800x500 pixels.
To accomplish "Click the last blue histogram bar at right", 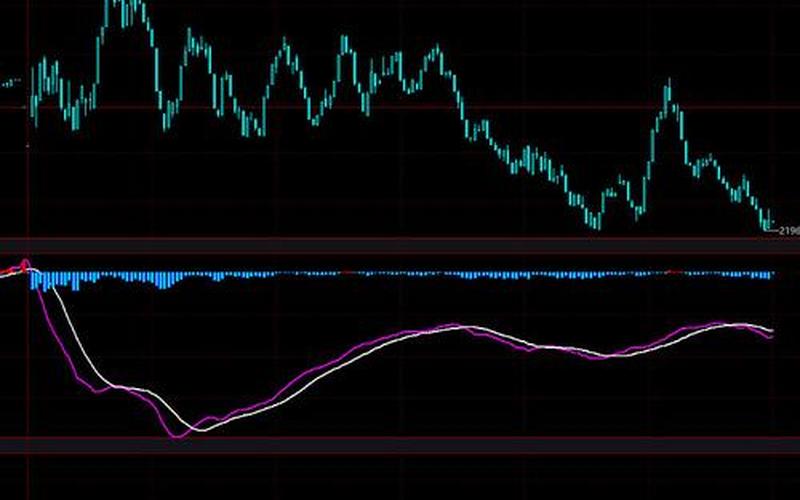I will pyautogui.click(x=770, y=275).
